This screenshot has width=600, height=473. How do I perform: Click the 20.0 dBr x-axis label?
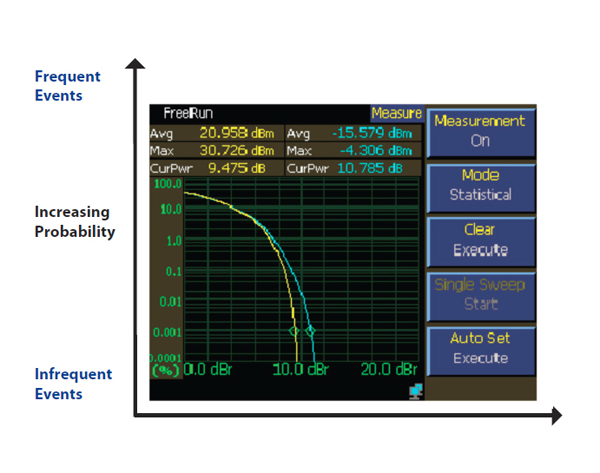(389, 368)
